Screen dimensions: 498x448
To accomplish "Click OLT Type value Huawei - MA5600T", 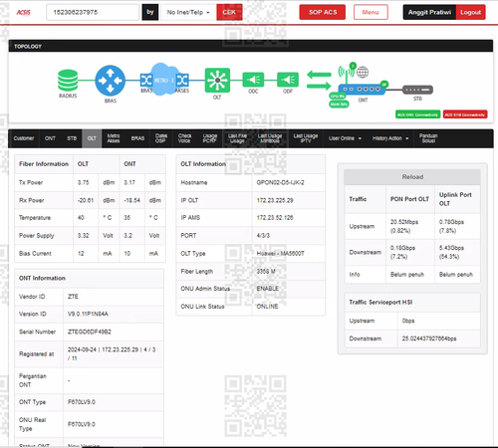I will [x=280, y=253].
